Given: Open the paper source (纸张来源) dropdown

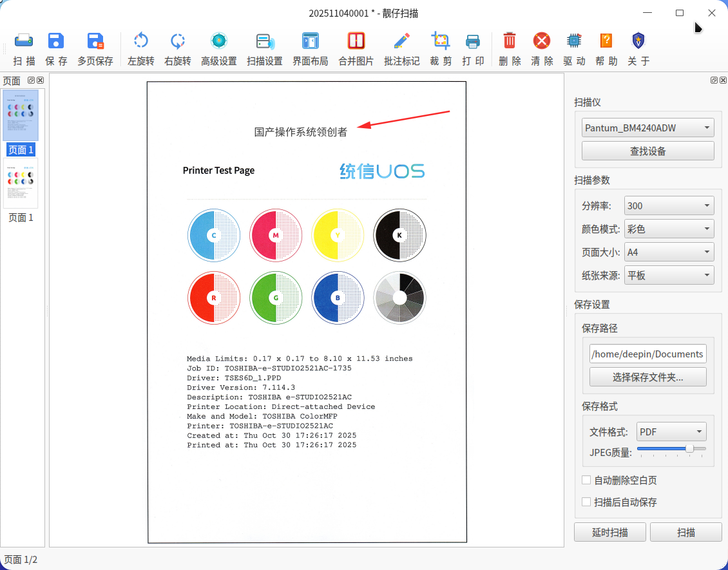Looking at the screenshot, I should [669, 275].
